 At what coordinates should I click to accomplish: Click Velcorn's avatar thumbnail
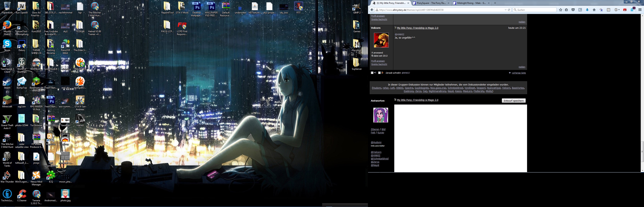coord(381,40)
